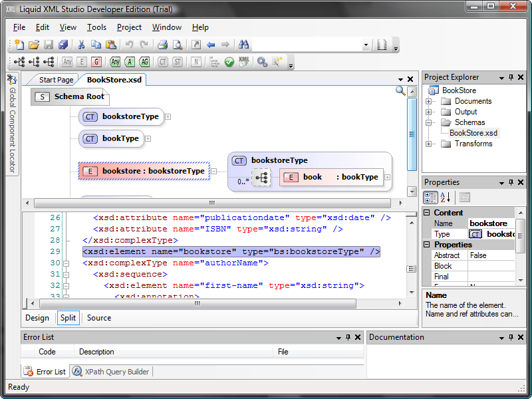Open the Tools menu
Image resolution: width=532 pixels, height=399 pixels.
coord(96,27)
